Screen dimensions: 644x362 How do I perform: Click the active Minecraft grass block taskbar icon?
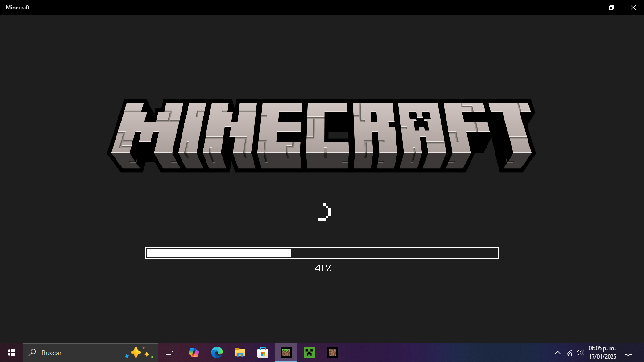(x=286, y=353)
